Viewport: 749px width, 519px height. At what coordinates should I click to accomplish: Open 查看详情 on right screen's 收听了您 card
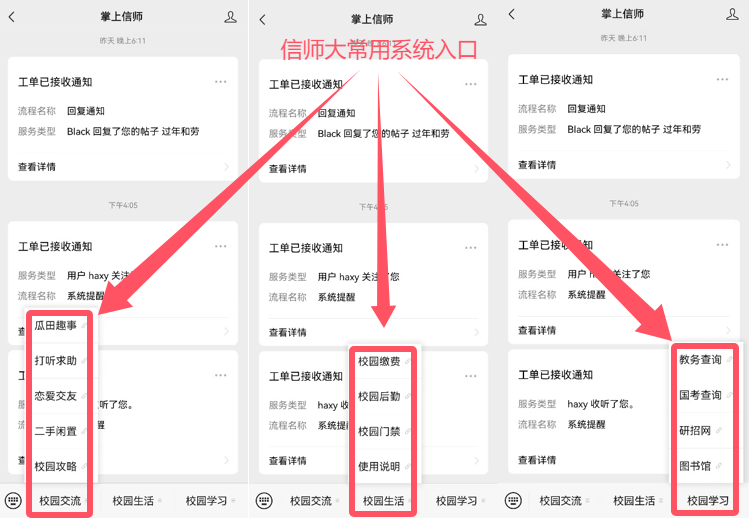point(537,460)
